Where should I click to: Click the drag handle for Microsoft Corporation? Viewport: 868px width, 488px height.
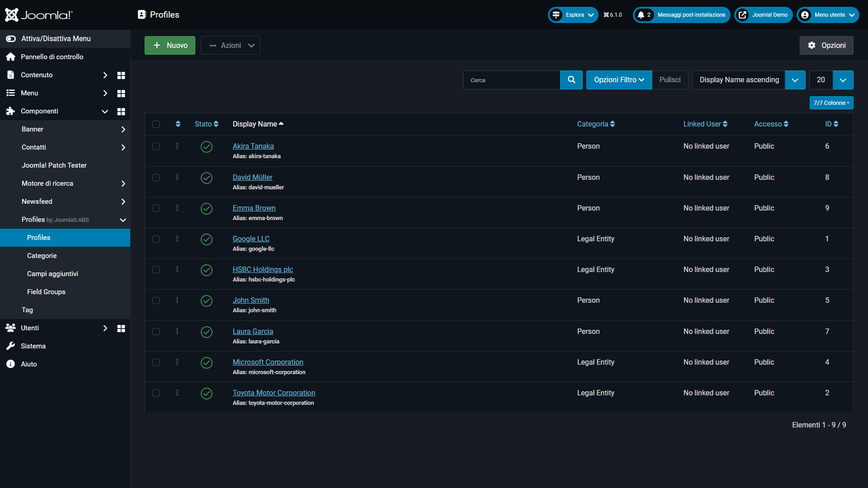(177, 362)
